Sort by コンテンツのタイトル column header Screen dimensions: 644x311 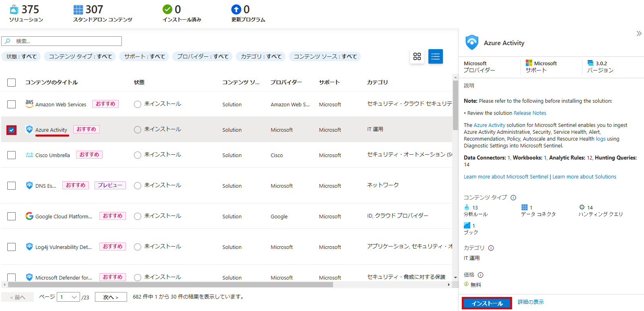click(x=51, y=82)
